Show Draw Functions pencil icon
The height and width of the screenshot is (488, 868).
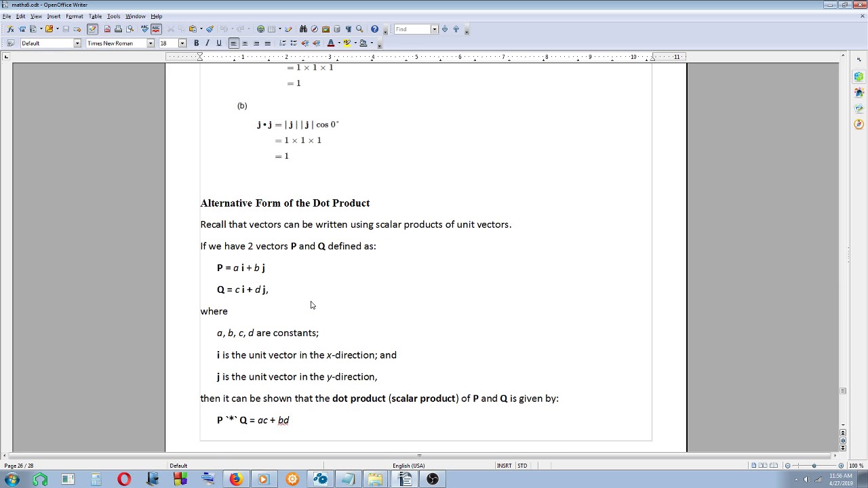click(x=288, y=29)
